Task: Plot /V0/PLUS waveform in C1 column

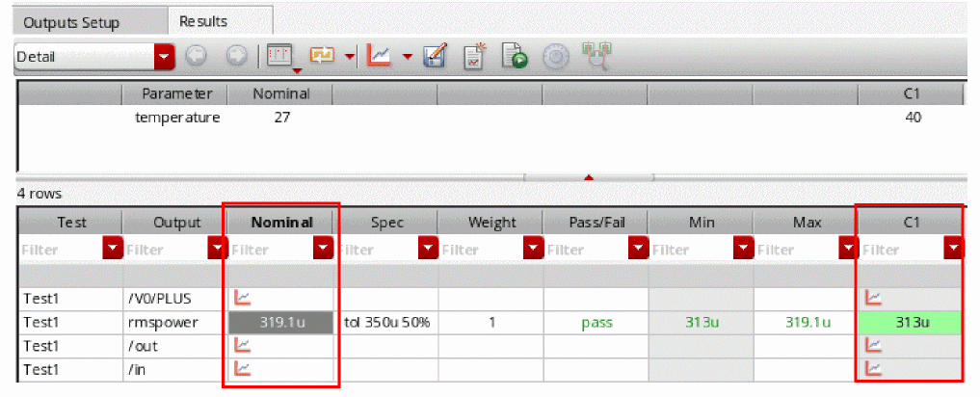Action: pyautogui.click(x=873, y=298)
